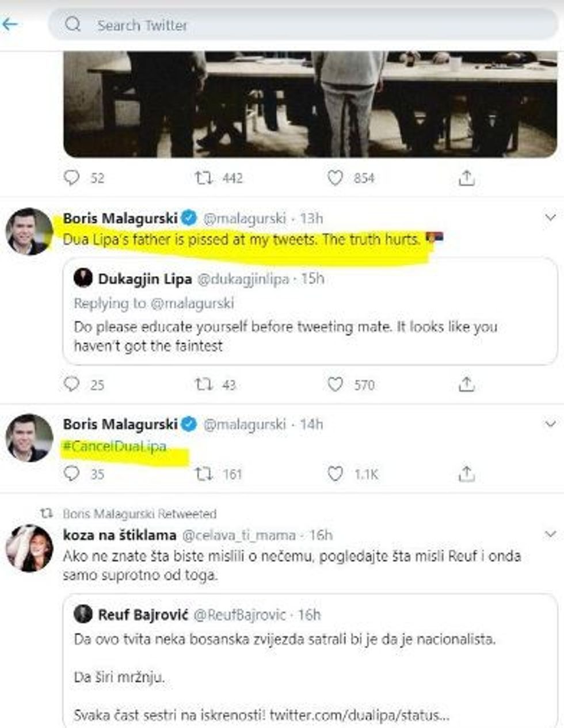Share the #CancelDuaLipa tweet

pos(466,474)
